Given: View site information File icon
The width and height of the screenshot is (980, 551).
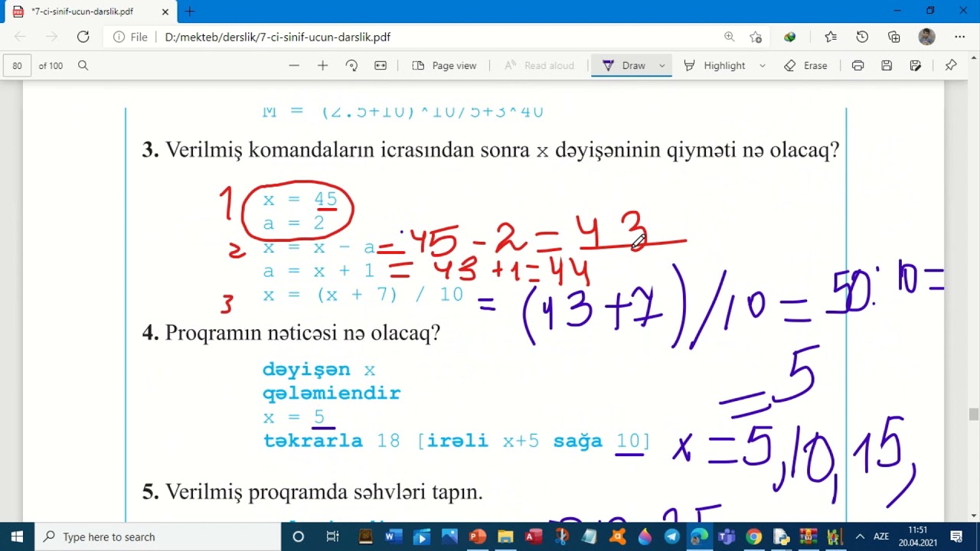Looking at the screenshot, I should tap(131, 37).
